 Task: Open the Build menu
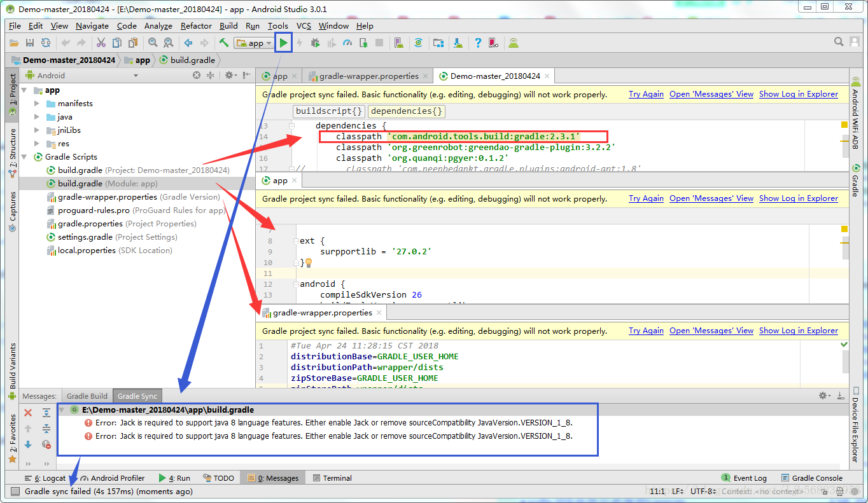tap(228, 26)
